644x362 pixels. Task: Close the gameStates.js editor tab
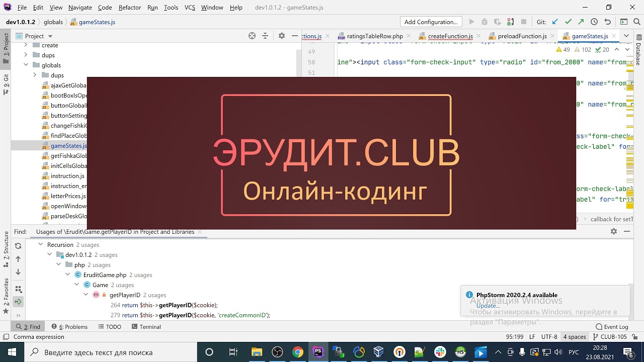pos(614,36)
